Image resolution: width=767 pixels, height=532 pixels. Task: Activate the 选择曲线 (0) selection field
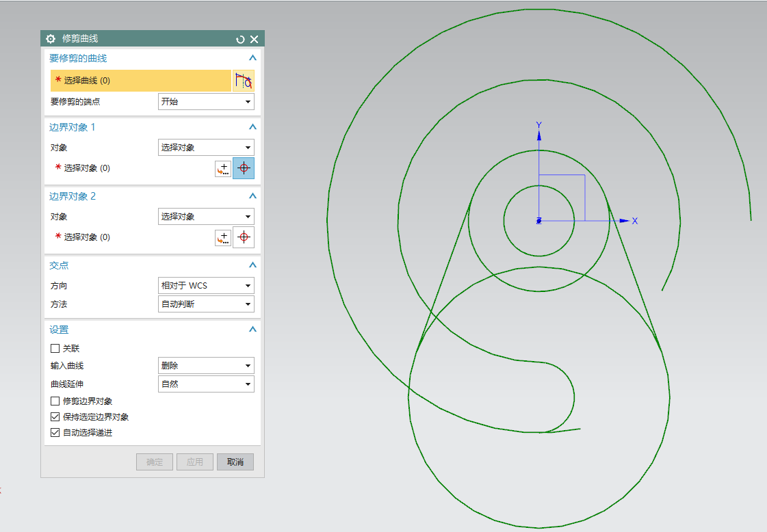point(141,81)
